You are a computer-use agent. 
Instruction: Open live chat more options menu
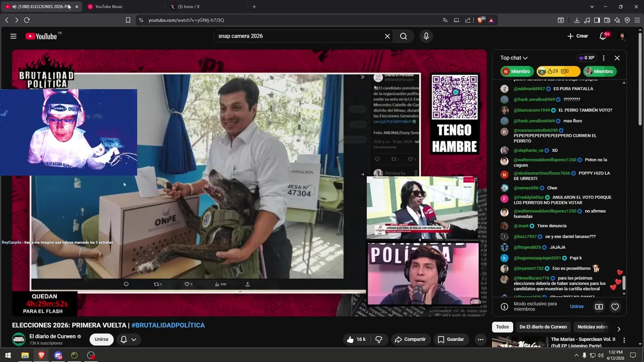(x=604, y=58)
